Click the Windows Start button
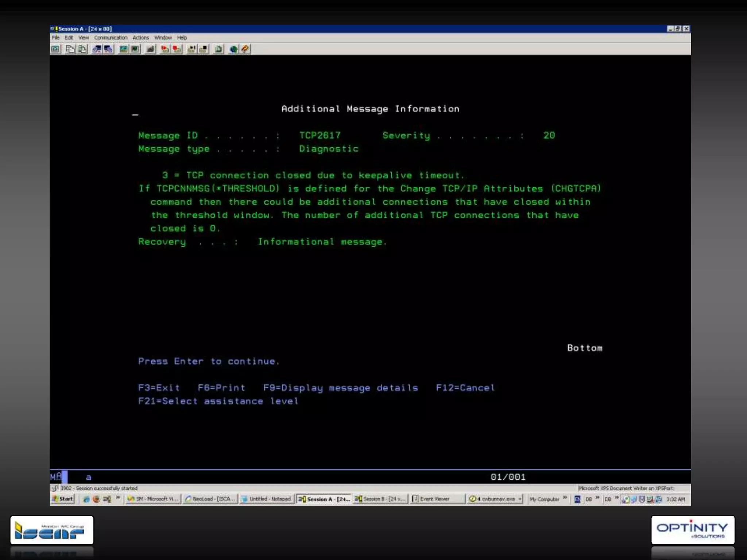 point(63,499)
